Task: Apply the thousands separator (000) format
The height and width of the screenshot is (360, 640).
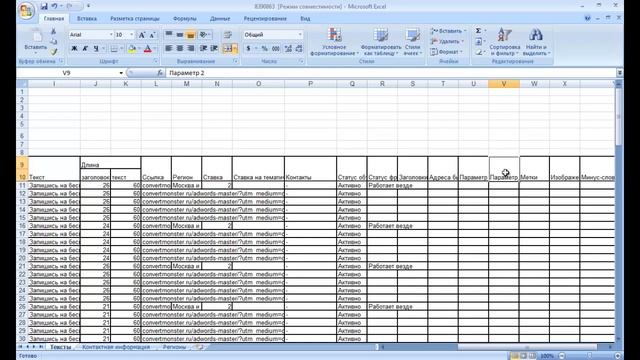Action: point(276,49)
